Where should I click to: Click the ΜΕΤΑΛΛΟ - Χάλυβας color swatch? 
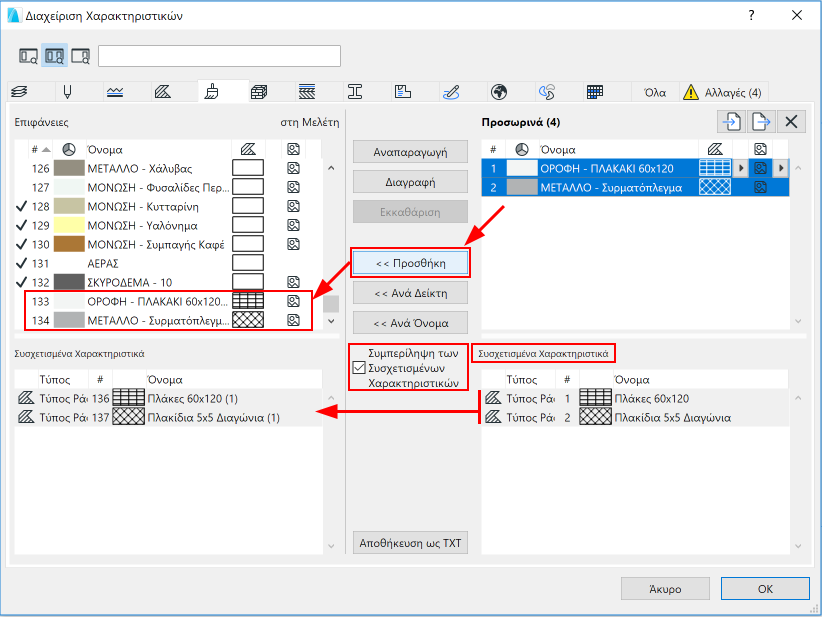click(69, 168)
